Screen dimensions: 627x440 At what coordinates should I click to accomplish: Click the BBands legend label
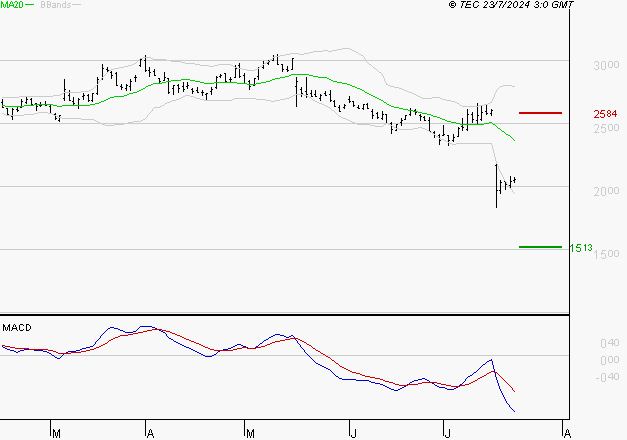point(56,5)
